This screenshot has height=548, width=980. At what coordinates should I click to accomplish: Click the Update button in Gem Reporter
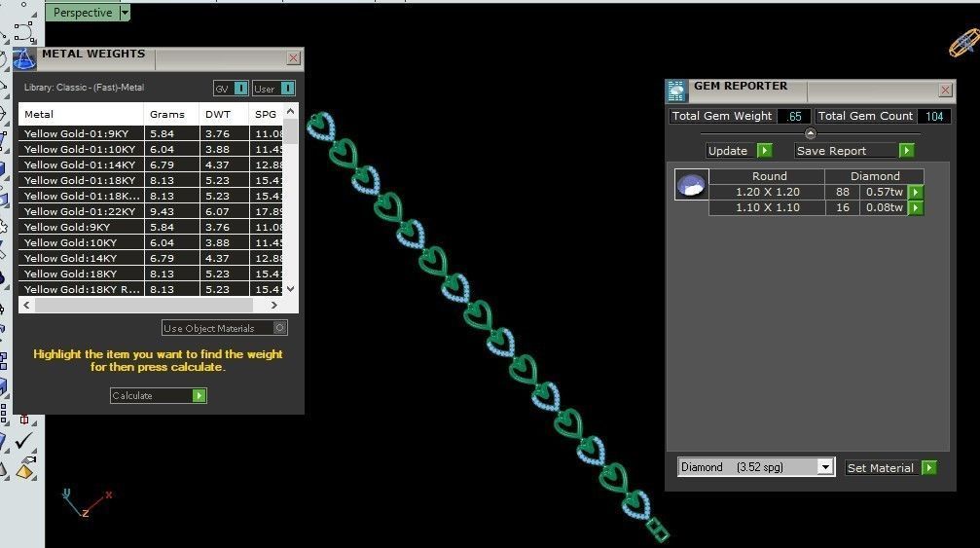pyautogui.click(x=740, y=151)
